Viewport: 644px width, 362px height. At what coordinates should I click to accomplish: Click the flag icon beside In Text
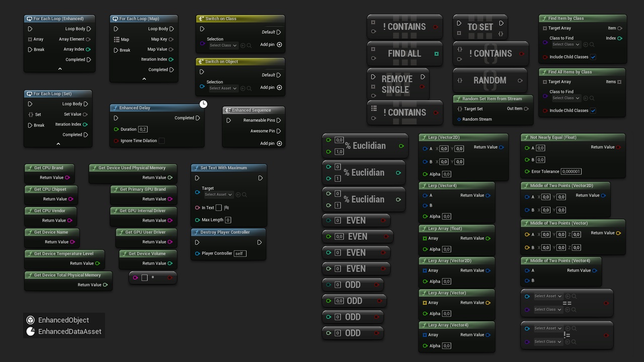coord(226,208)
